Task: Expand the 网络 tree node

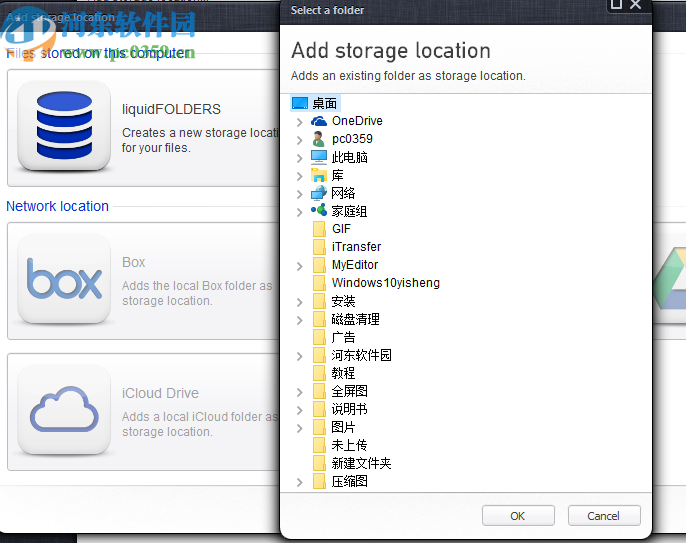Action: pyautogui.click(x=300, y=194)
